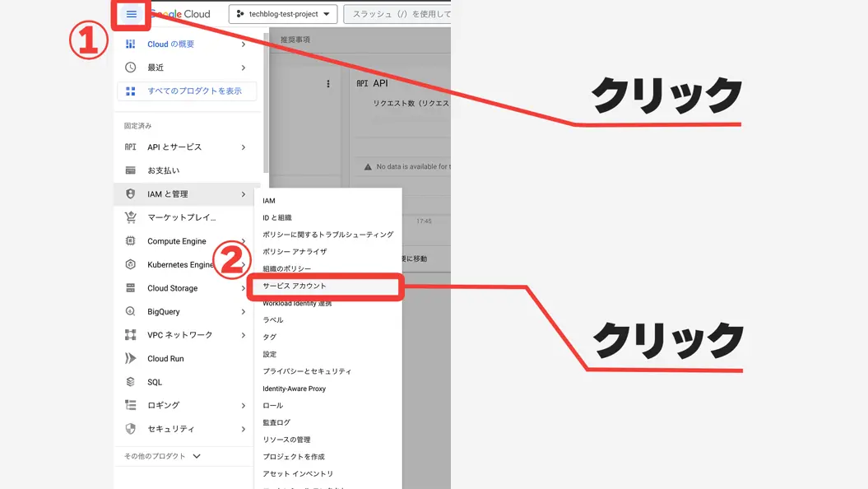Expand the VPC ネットワーク submenu arrow
Image resolution: width=868 pixels, height=489 pixels.
[244, 335]
